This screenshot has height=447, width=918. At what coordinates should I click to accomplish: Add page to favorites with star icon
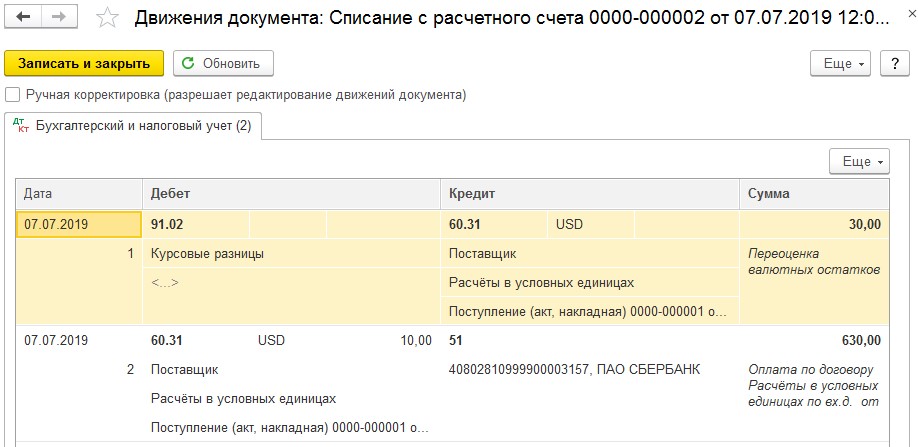coord(107,18)
